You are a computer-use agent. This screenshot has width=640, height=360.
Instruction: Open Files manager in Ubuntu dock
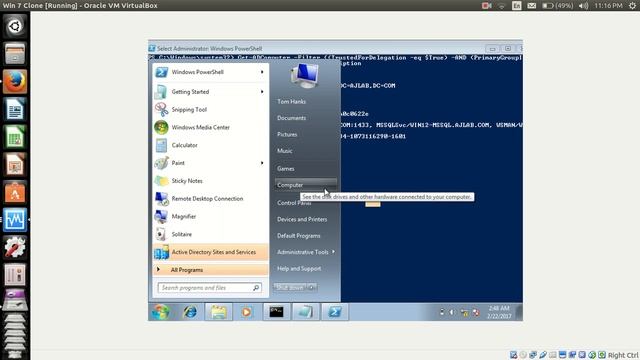[15, 54]
